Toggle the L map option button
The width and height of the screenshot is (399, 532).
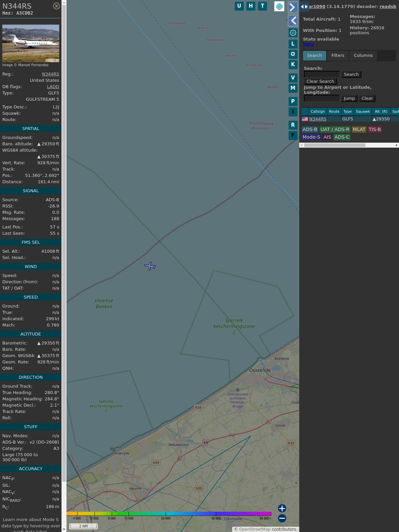pos(293,44)
